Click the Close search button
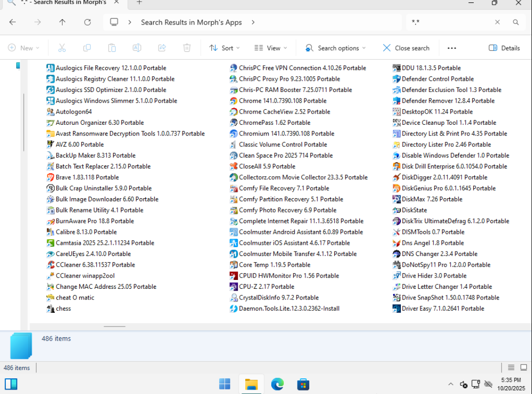 click(406, 48)
